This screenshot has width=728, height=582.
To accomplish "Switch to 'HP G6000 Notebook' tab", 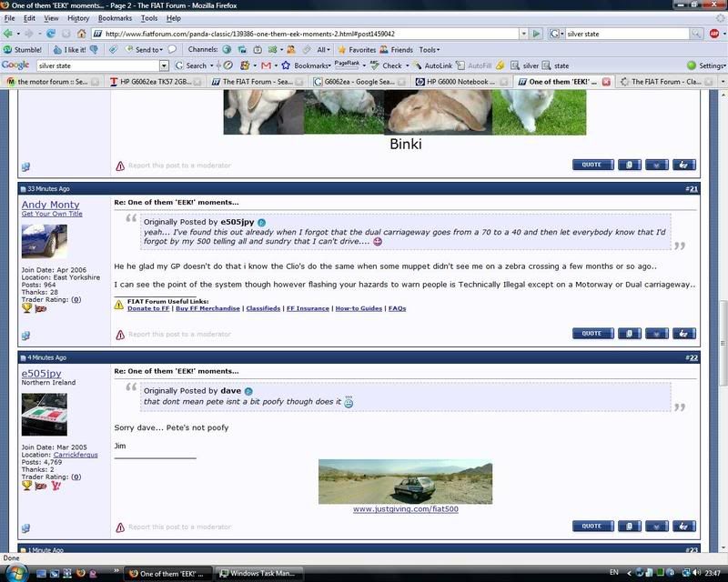I will coord(460,82).
